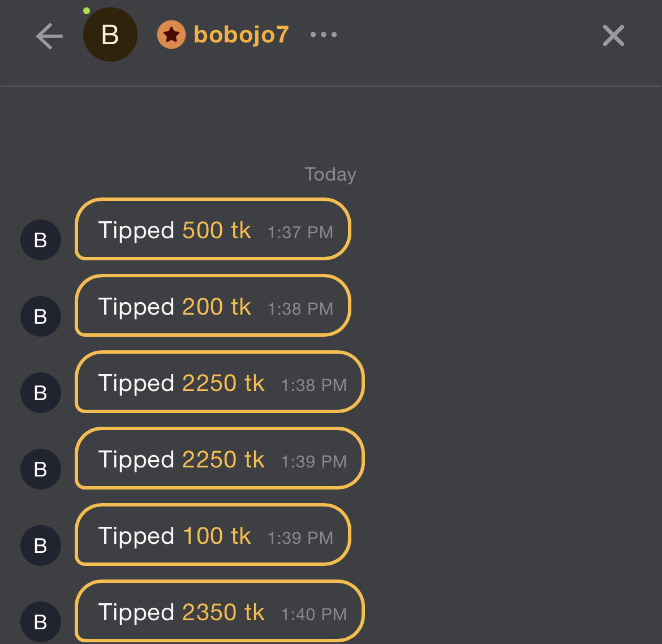
Task: Click avatar beside the 100 tk tip
Action: pos(41,546)
